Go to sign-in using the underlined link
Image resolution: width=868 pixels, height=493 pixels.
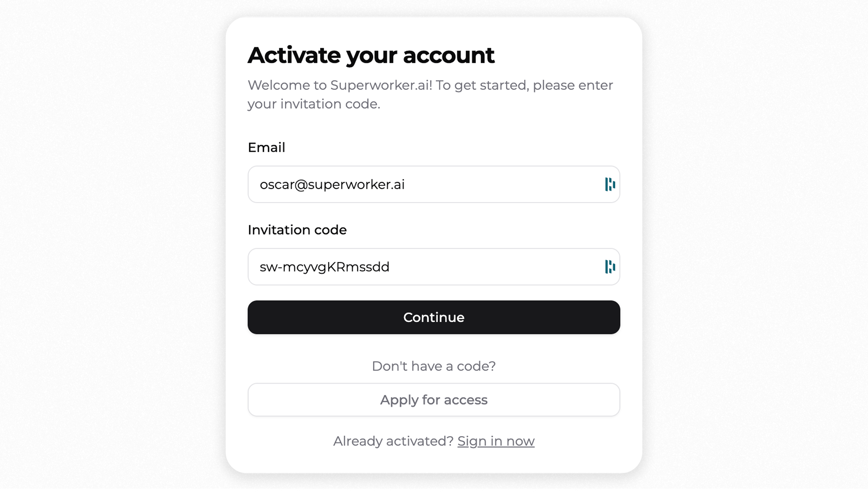click(496, 441)
